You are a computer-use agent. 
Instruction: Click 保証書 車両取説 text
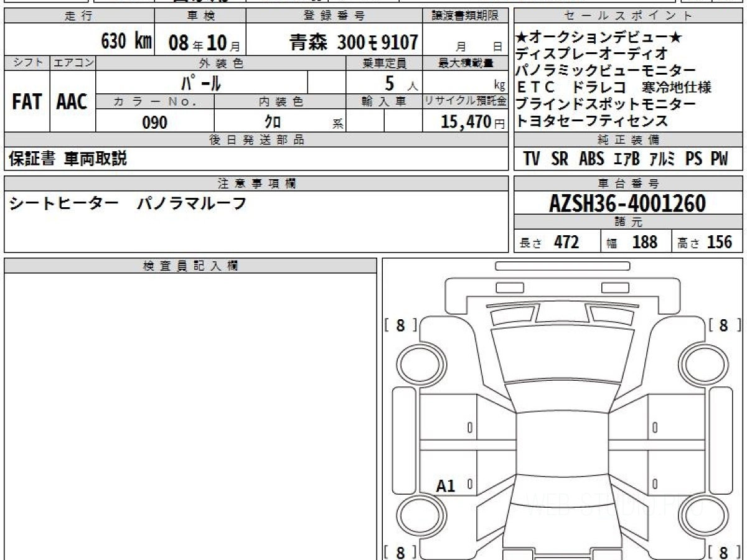tap(68, 159)
